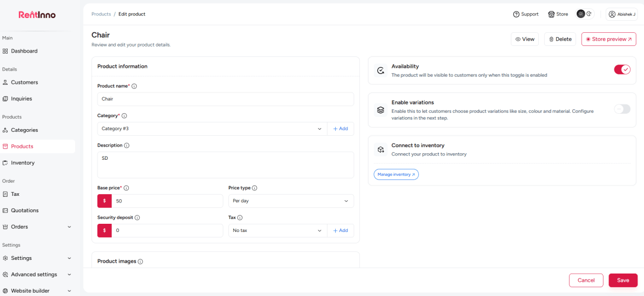Select Categories in the sidebar
The image size is (644, 296).
pos(37,130)
